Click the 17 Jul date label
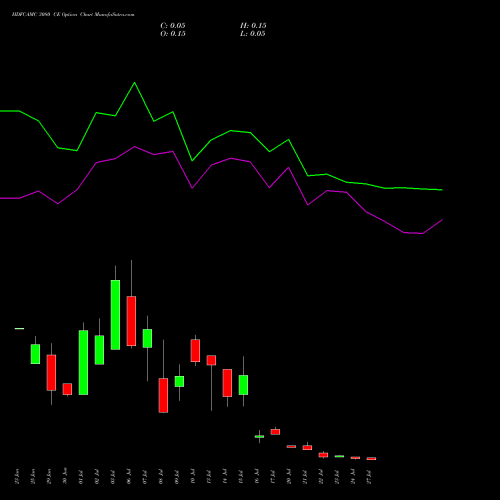 (273, 476)
